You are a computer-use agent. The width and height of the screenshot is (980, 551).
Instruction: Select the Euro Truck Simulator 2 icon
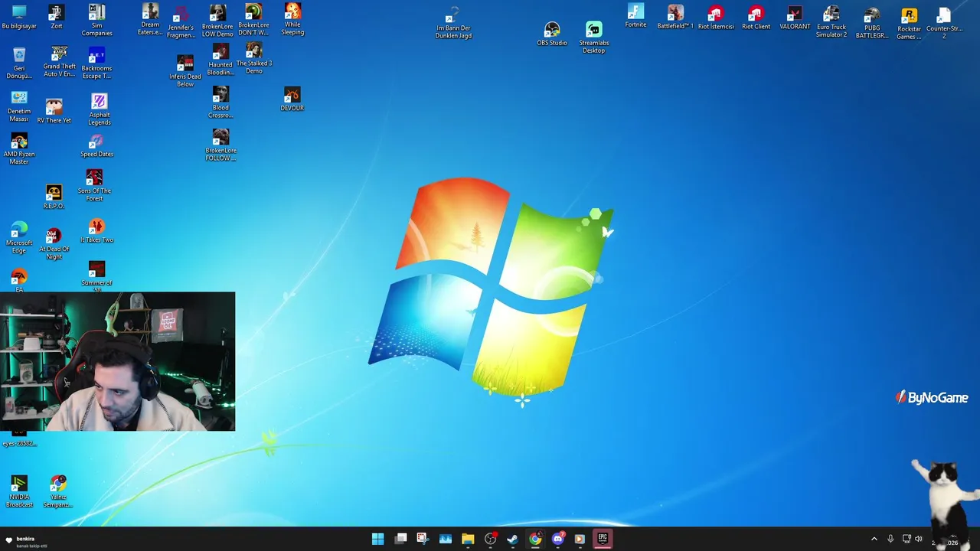(831, 21)
